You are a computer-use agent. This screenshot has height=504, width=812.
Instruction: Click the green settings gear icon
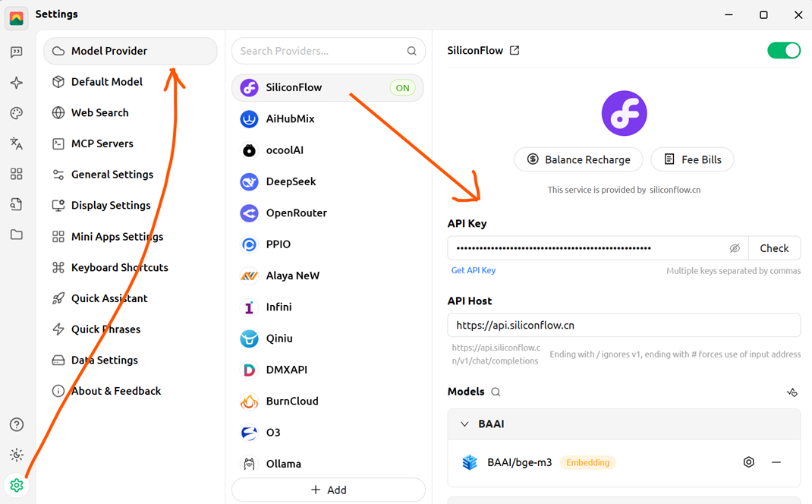point(17,485)
